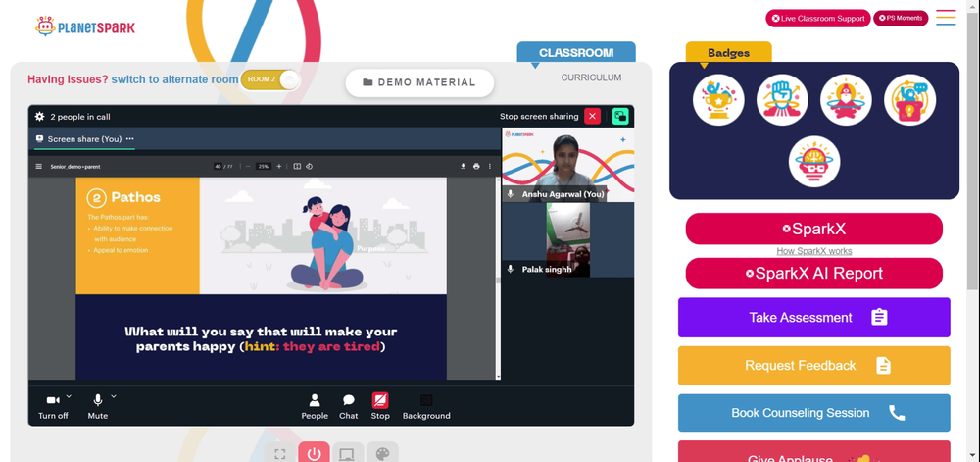The height and width of the screenshot is (462, 980).
Task: Book a Counseling Session
Action: [813, 413]
